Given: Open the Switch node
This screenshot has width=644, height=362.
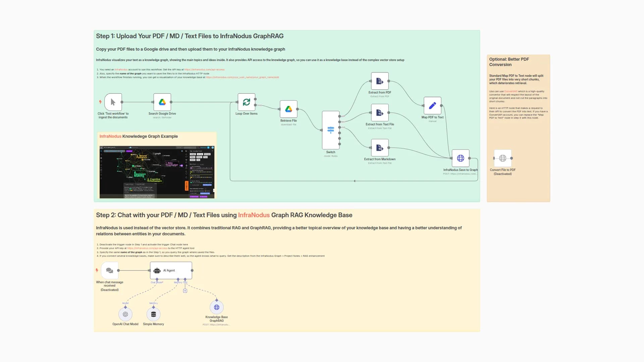Looking at the screenshot, I should pyautogui.click(x=331, y=130).
